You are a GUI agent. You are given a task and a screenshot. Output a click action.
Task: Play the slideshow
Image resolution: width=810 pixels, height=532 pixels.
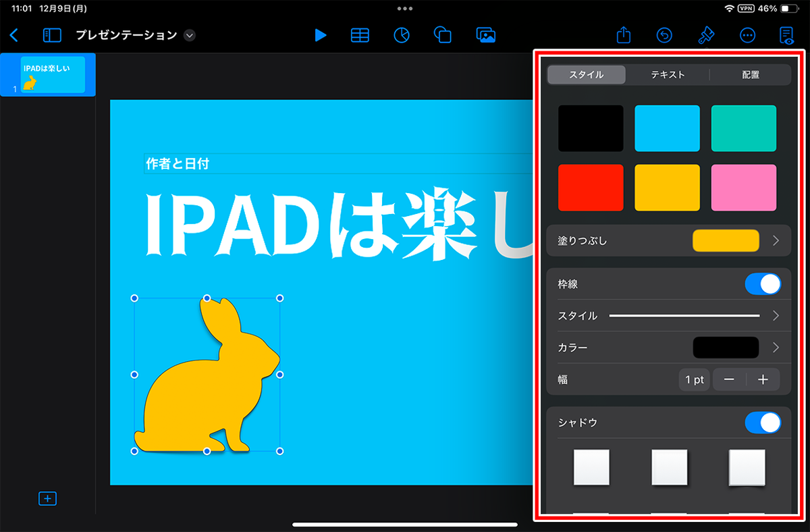pyautogui.click(x=321, y=35)
